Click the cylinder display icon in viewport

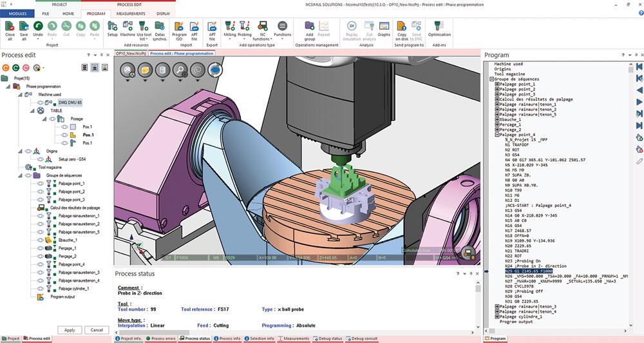162,70
